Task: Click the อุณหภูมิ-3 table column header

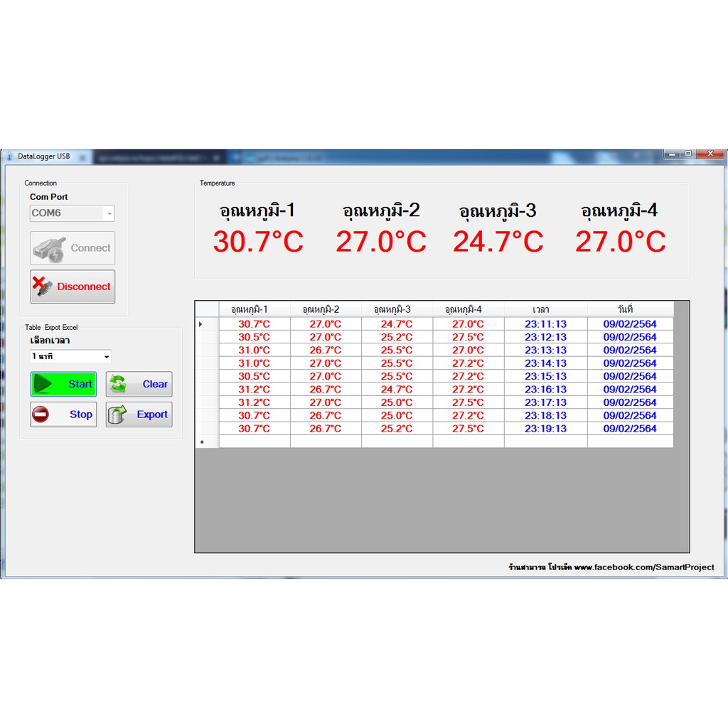Action: coord(397,309)
